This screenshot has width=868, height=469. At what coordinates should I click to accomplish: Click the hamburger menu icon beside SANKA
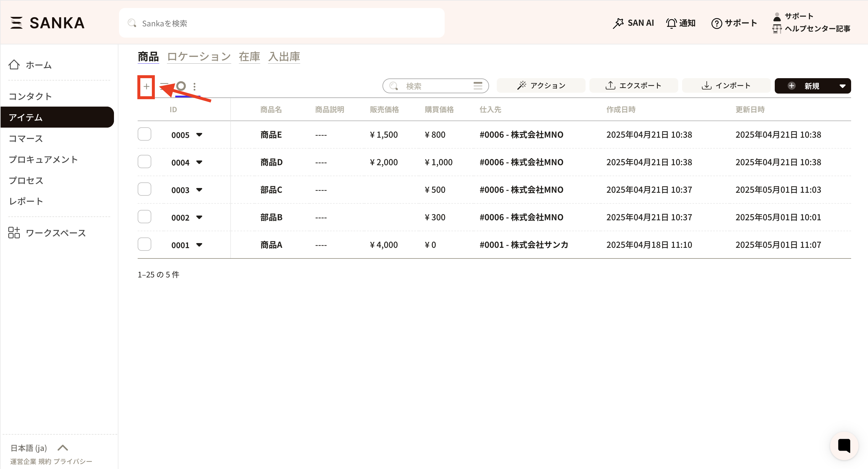tap(16, 23)
